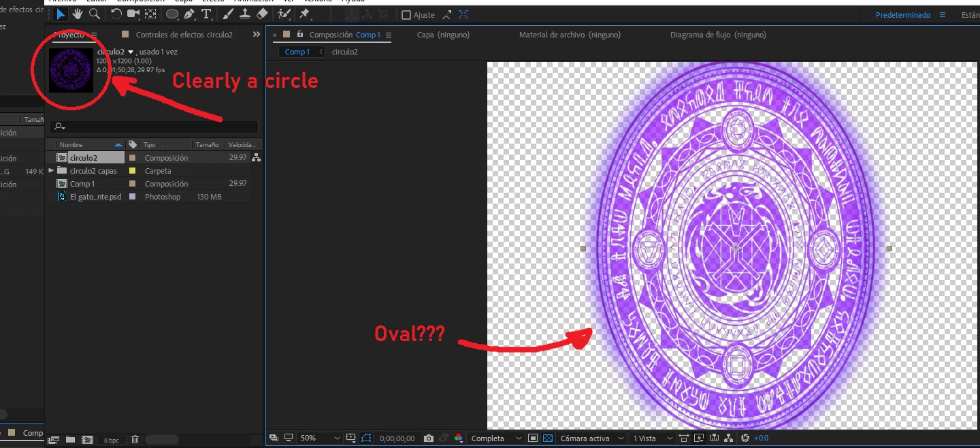Select the Zoom magnifier tool
The image size is (980, 448).
[95, 14]
